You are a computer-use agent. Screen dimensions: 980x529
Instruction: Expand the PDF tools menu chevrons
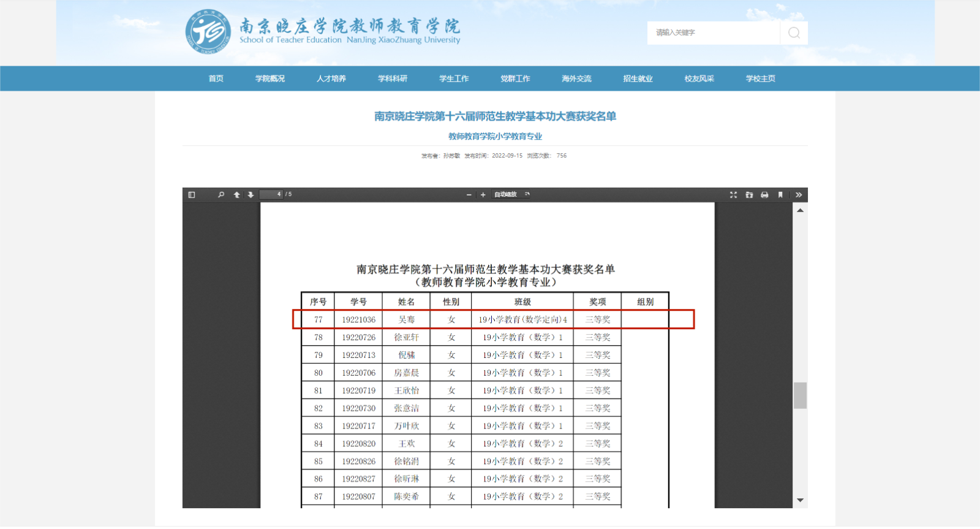(799, 195)
